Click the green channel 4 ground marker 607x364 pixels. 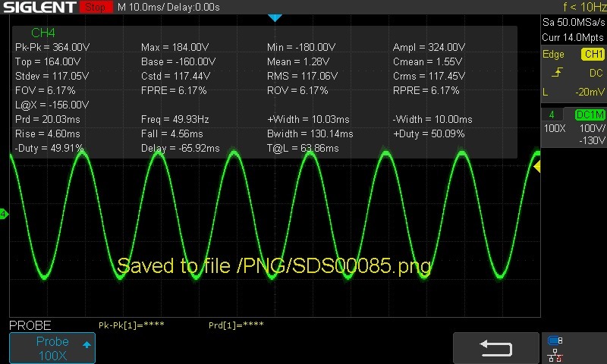[x=4, y=214]
